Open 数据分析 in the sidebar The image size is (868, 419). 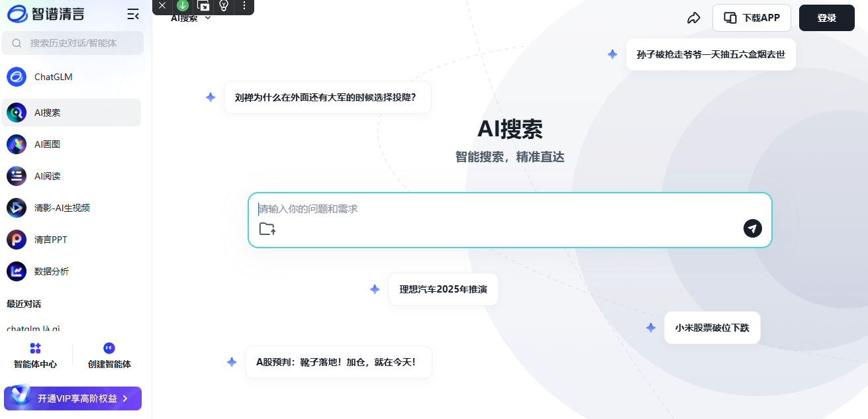[x=51, y=271]
